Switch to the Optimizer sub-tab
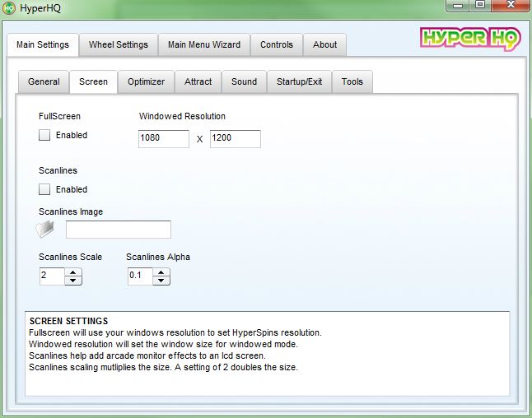 (x=146, y=82)
